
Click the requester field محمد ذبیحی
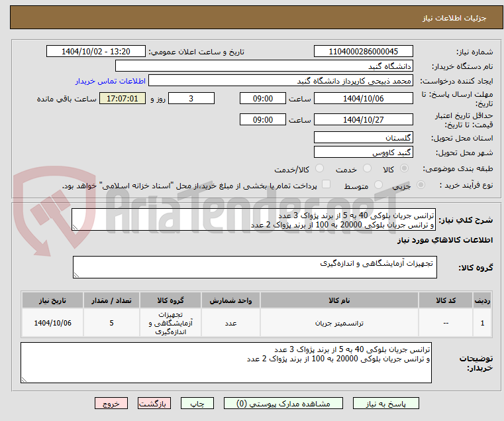[x=281, y=81]
